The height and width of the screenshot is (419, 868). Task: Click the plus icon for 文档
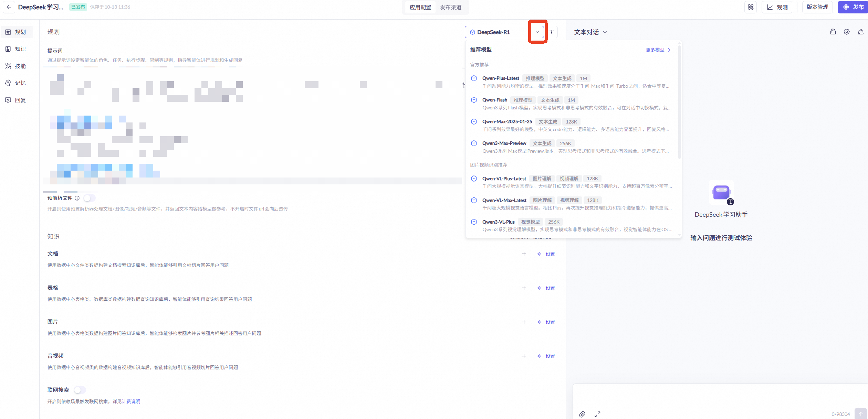pyautogui.click(x=524, y=254)
